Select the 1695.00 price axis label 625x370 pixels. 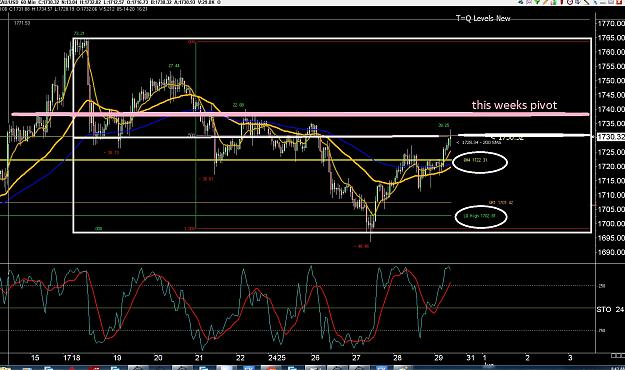click(611, 238)
